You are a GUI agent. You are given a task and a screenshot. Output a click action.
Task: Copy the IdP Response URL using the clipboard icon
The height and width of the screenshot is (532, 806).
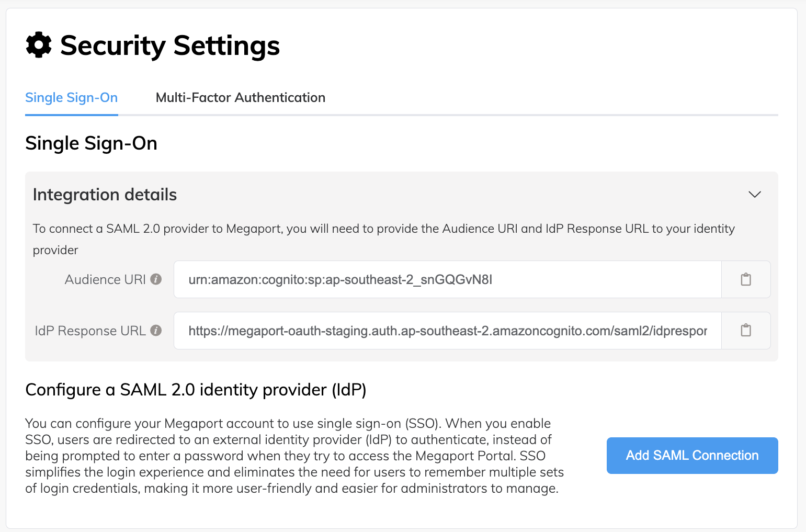[x=746, y=330]
